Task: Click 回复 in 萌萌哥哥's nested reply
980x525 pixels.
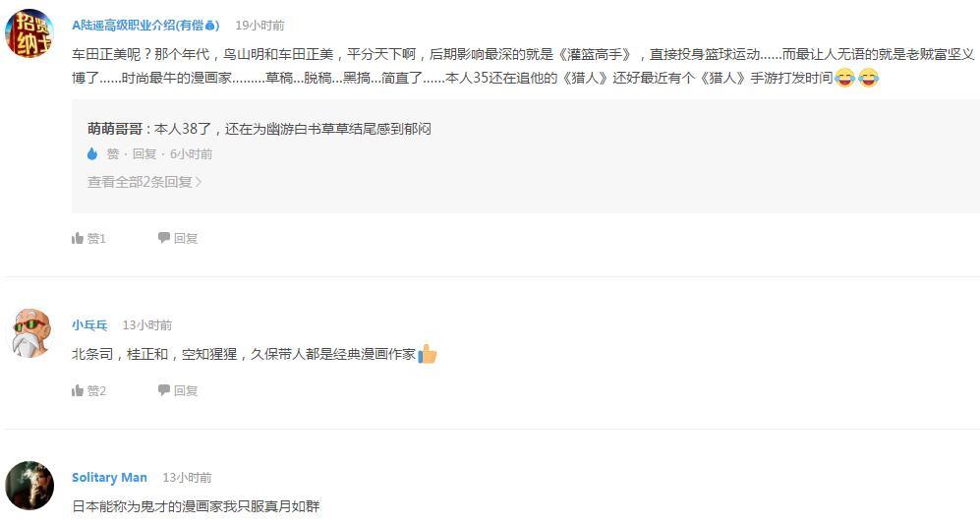Action: point(144,153)
